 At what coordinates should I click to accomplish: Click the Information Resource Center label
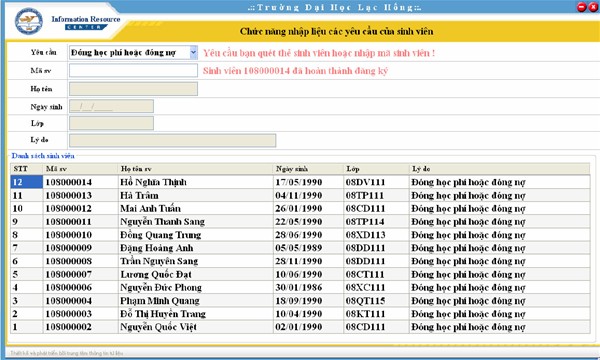(86, 23)
